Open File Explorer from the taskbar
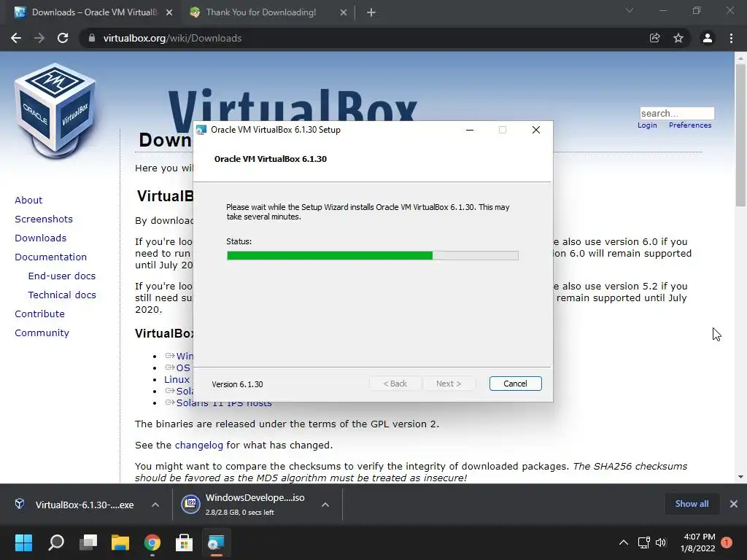 [x=120, y=542]
